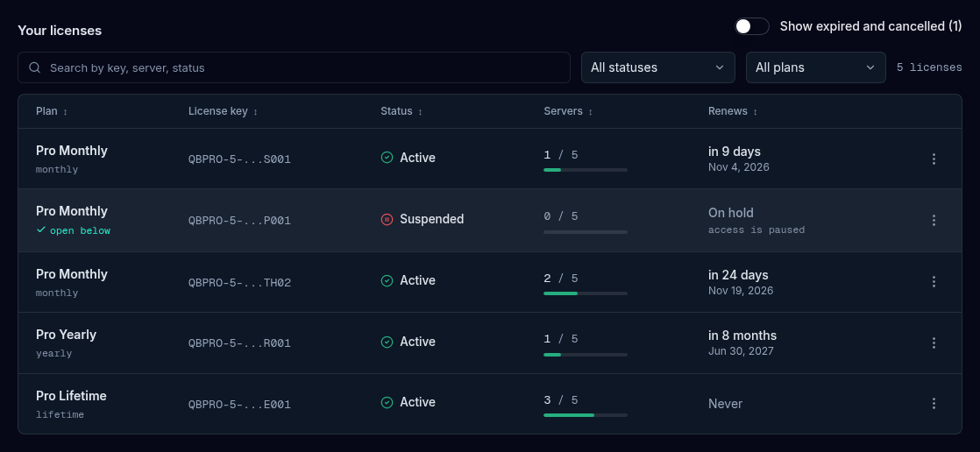The height and width of the screenshot is (452, 980).
Task: Open actions menu for suspended license QBPRO-5-...P001
Action: click(x=934, y=221)
